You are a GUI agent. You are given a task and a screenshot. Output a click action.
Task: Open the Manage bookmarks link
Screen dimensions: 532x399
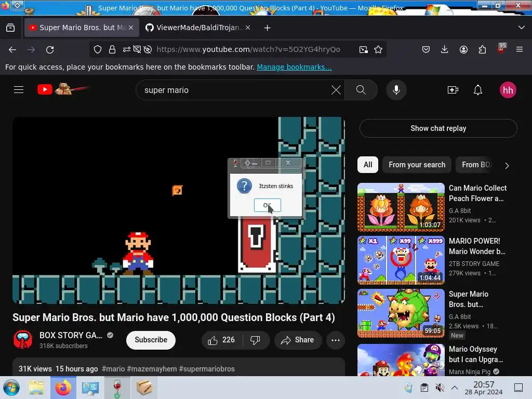click(x=294, y=67)
